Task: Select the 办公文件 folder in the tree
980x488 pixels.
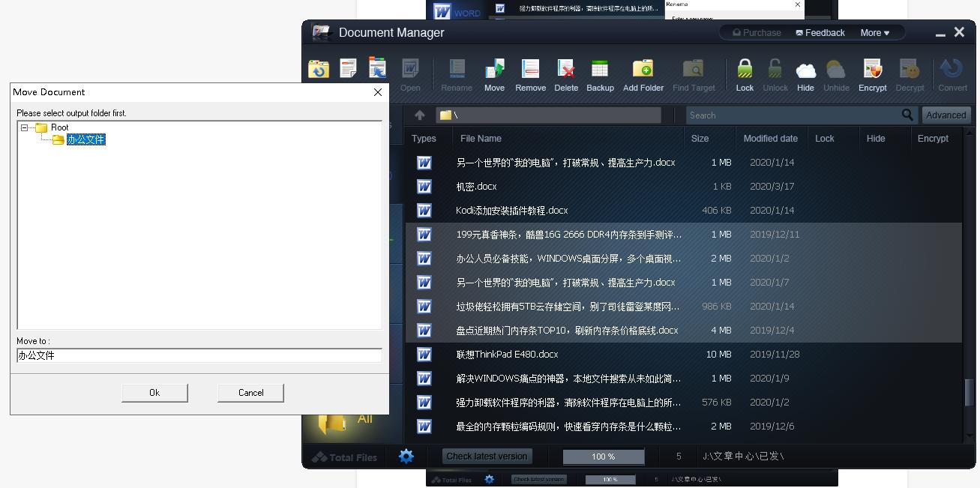Action: [x=85, y=139]
